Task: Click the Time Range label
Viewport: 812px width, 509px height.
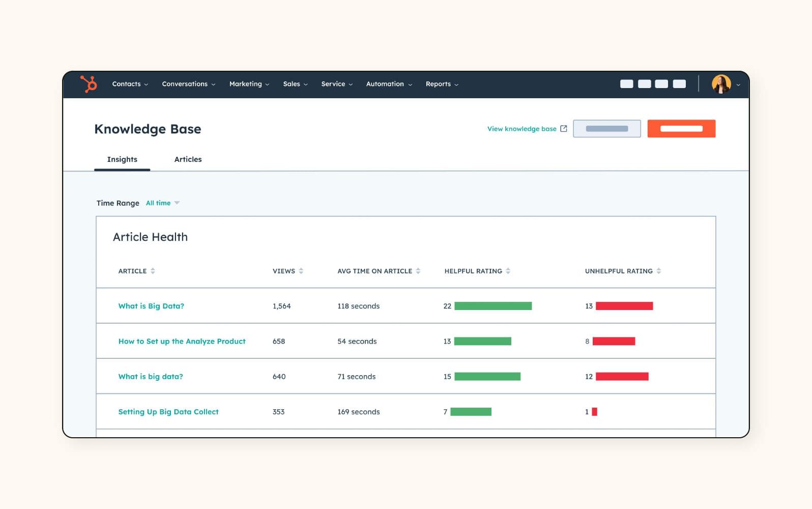Action: (x=118, y=203)
